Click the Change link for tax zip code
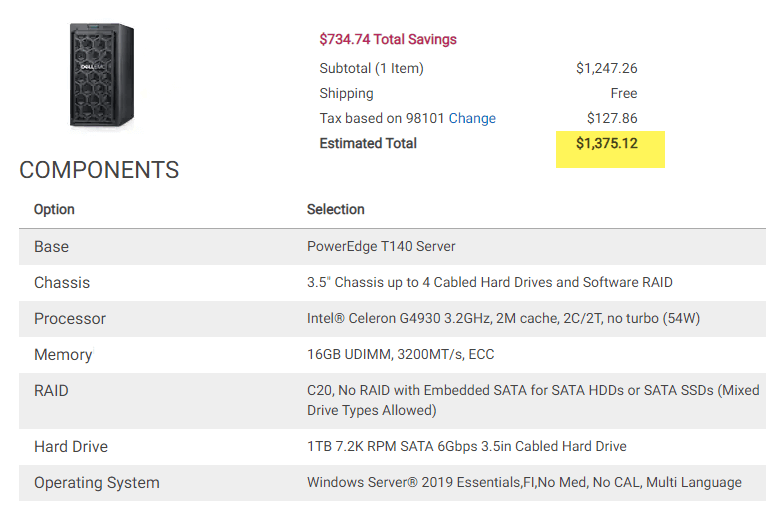The height and width of the screenshot is (507, 766). pos(472,118)
